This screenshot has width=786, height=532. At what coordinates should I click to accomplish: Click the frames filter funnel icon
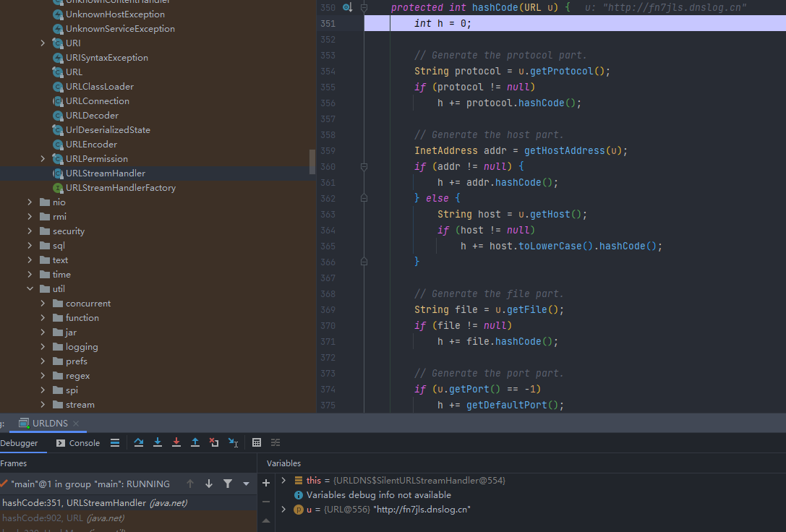click(228, 484)
